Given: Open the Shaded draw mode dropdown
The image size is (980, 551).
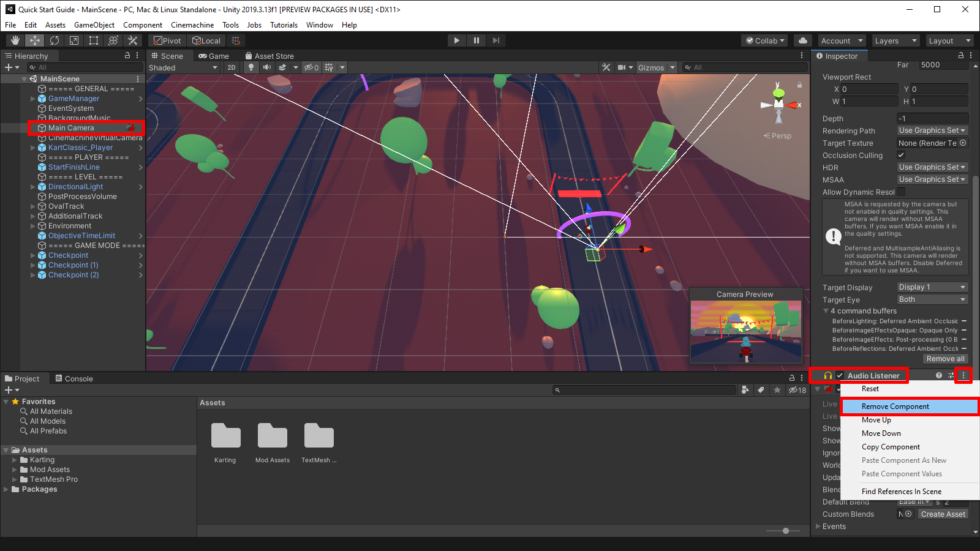Looking at the screenshot, I should coord(183,67).
